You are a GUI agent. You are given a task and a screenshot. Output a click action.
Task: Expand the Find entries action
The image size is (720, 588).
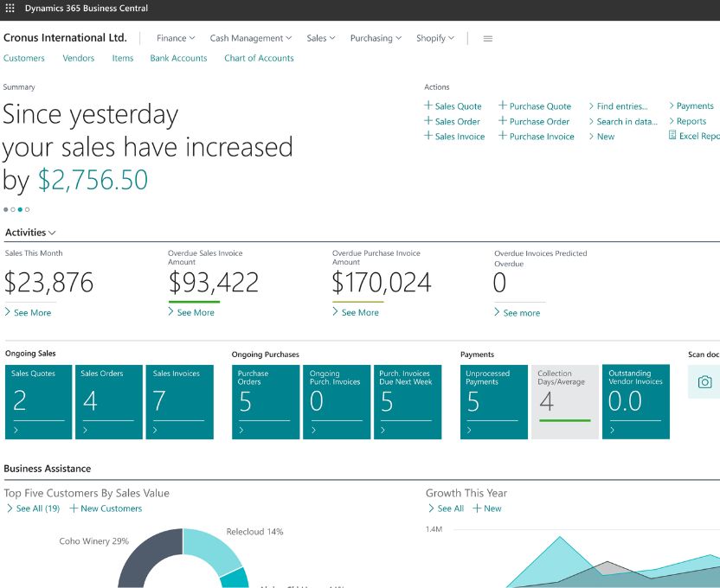pos(618,106)
